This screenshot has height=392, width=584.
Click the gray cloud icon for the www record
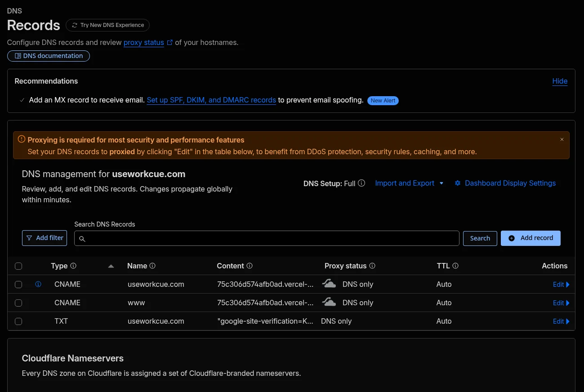click(329, 302)
